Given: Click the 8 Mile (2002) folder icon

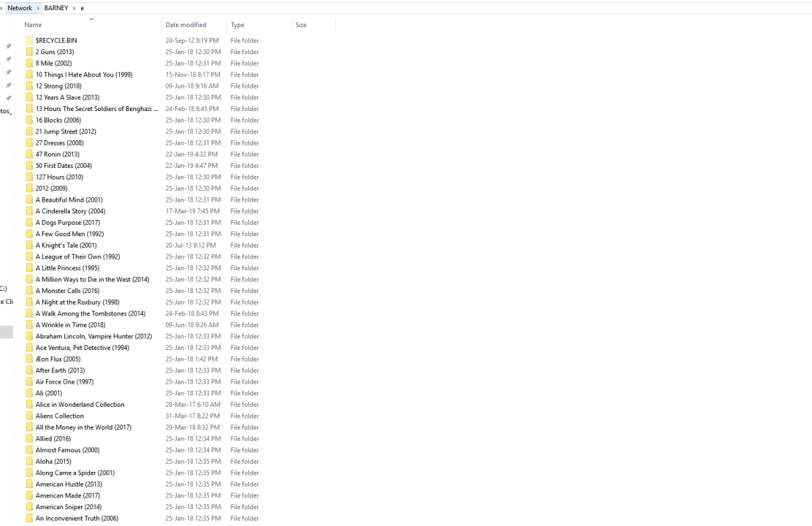Looking at the screenshot, I should 29,64.
